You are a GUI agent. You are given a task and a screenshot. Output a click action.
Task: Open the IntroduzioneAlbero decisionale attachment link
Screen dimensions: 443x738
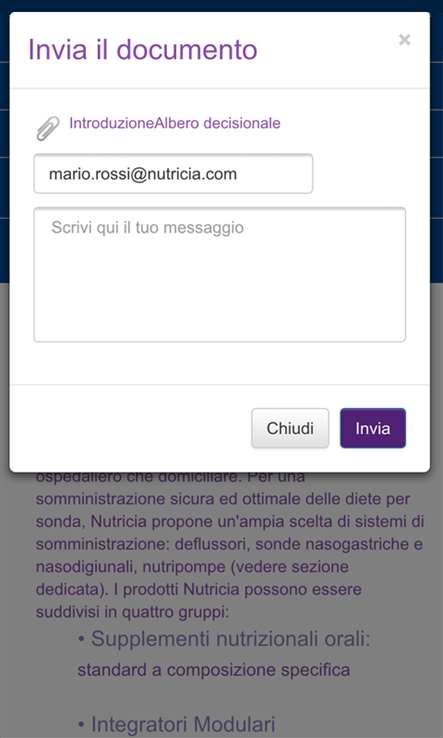point(175,123)
